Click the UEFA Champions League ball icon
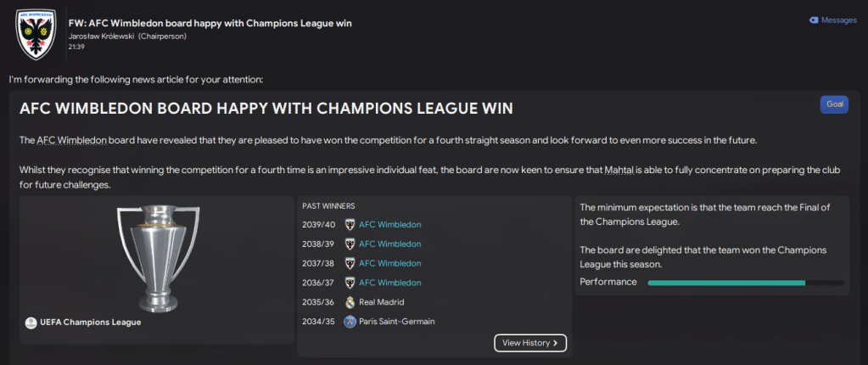The image size is (868, 365). pyautogui.click(x=31, y=323)
